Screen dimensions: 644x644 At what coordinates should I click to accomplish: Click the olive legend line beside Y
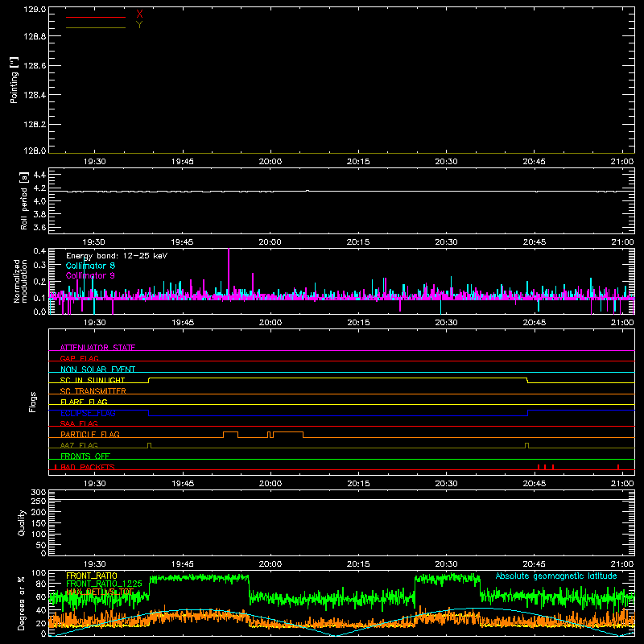tap(96, 27)
